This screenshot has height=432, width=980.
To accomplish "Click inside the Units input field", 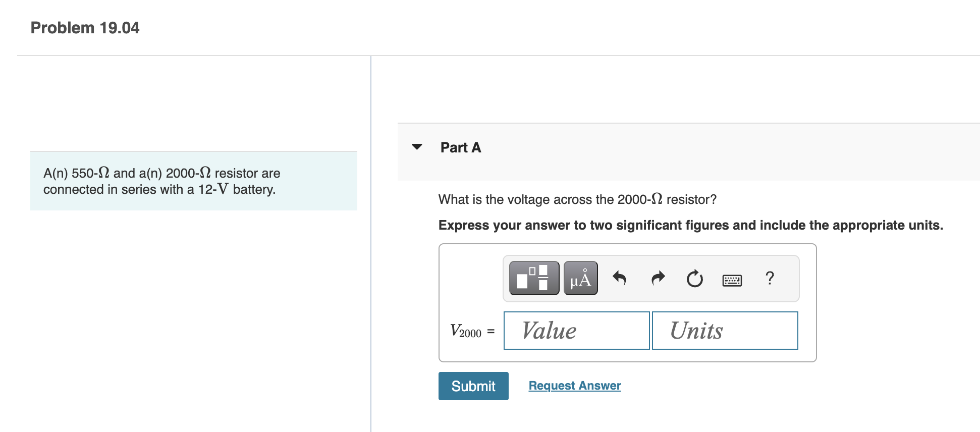I will tap(724, 331).
